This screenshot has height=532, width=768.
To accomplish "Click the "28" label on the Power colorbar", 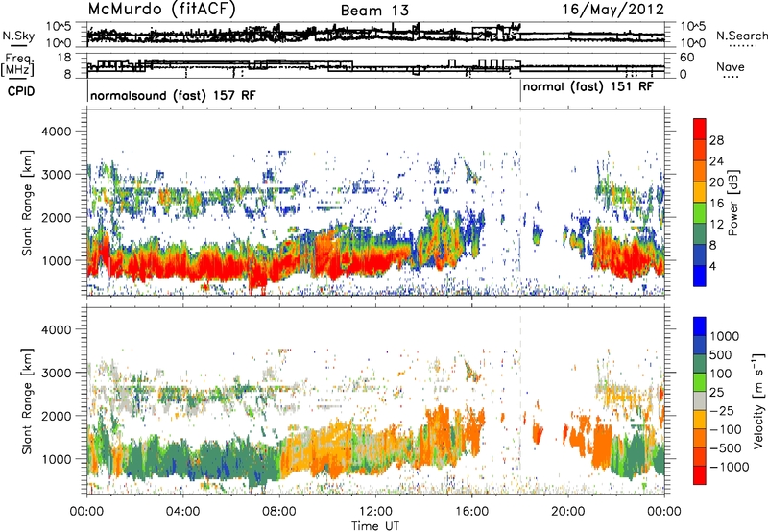I will click(716, 140).
